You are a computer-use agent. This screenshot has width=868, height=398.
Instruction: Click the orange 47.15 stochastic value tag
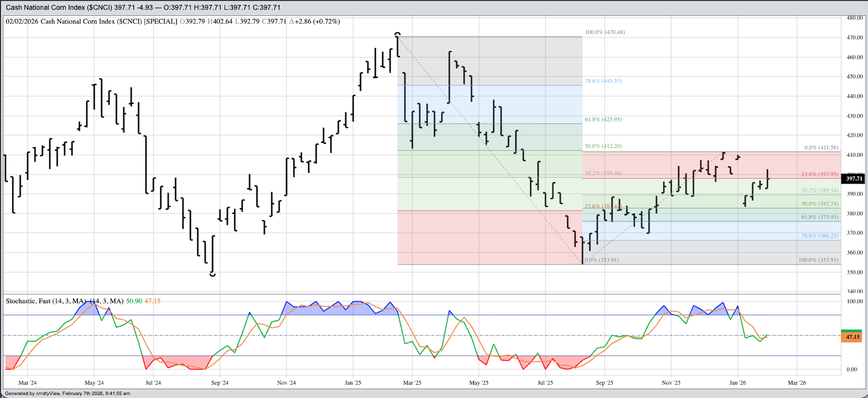[x=852, y=337]
